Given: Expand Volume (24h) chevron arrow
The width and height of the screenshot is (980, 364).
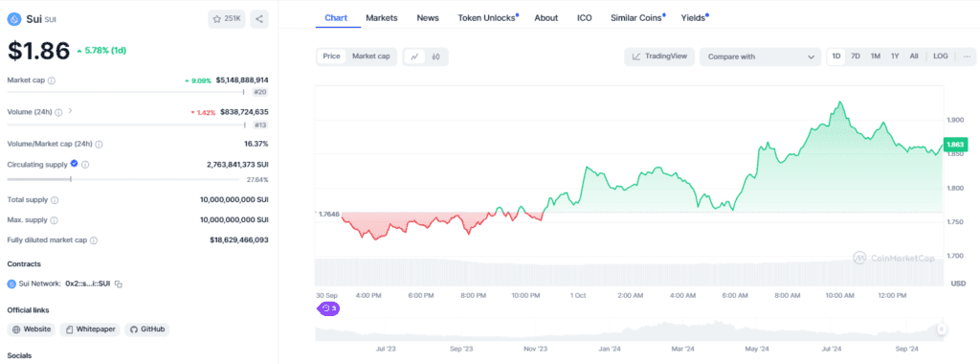Looking at the screenshot, I should pos(70,111).
